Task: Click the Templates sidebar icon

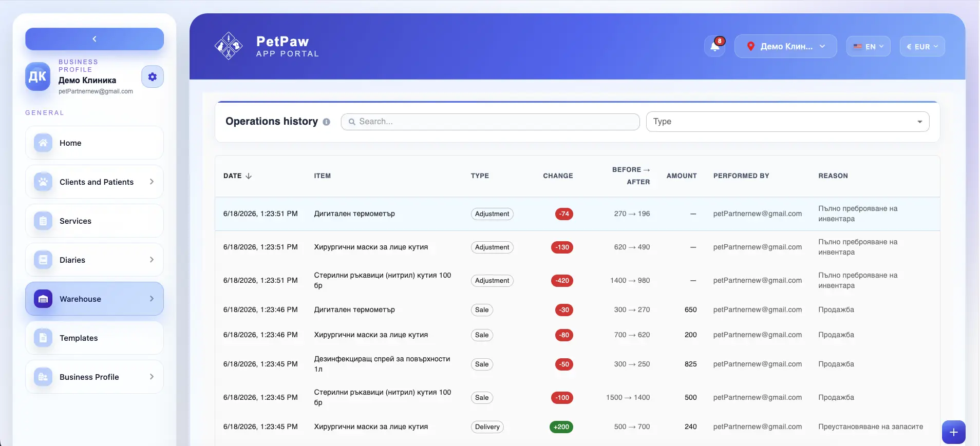Action: click(x=43, y=338)
